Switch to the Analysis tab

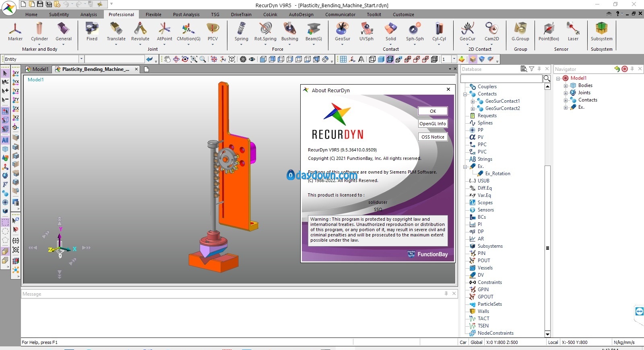click(x=89, y=14)
